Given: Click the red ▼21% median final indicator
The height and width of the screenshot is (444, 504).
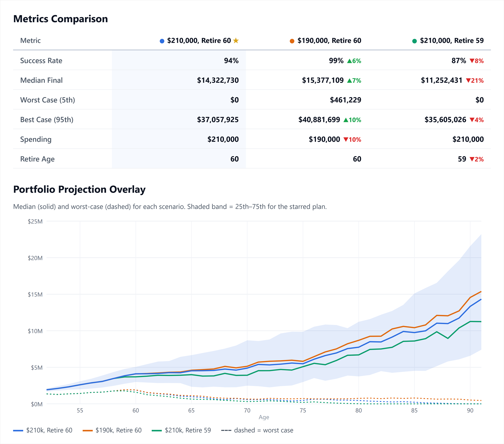Looking at the screenshot, I should tap(475, 80).
